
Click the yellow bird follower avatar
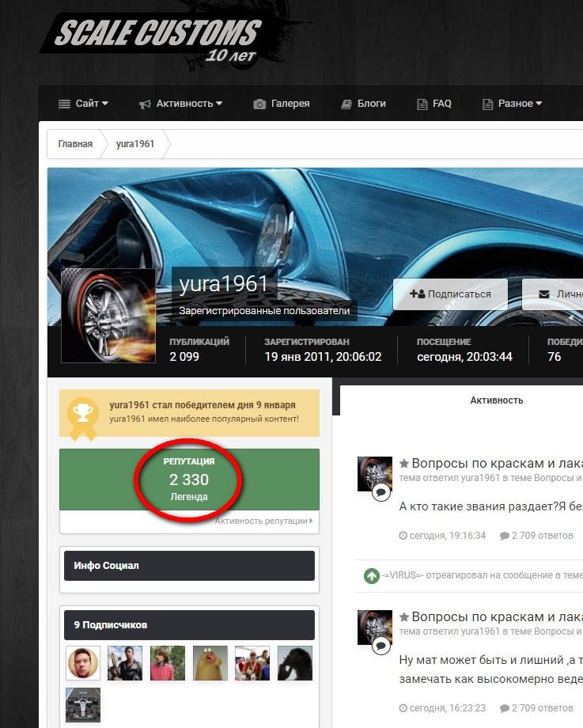pos(210,663)
